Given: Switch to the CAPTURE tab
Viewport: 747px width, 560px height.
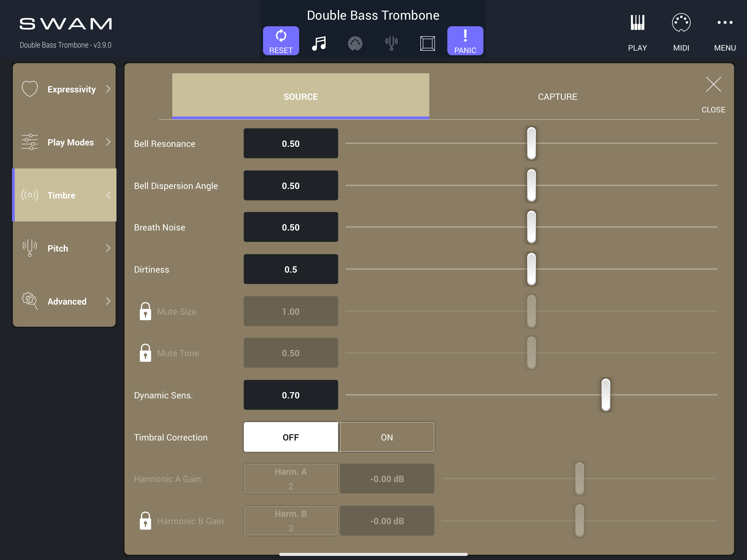Looking at the screenshot, I should point(558,96).
